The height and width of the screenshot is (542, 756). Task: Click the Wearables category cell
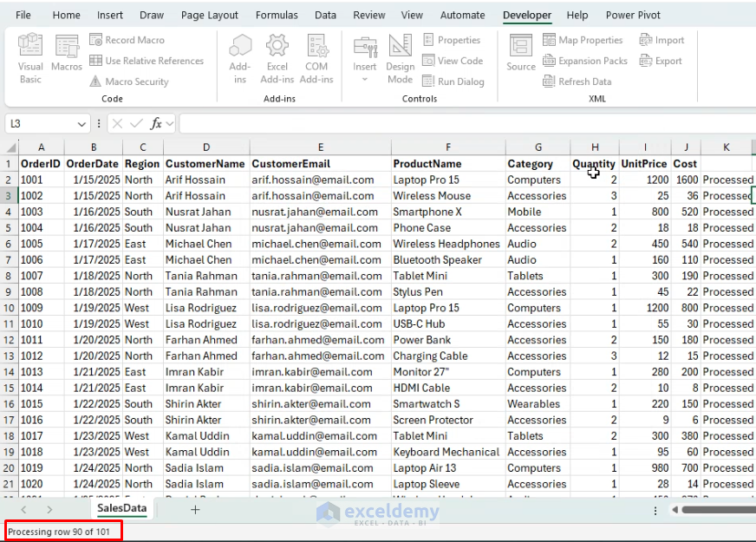pos(538,404)
